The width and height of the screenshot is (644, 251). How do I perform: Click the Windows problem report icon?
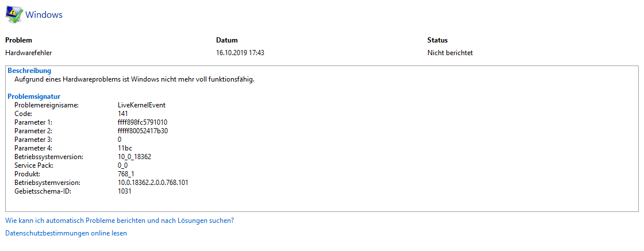14,14
